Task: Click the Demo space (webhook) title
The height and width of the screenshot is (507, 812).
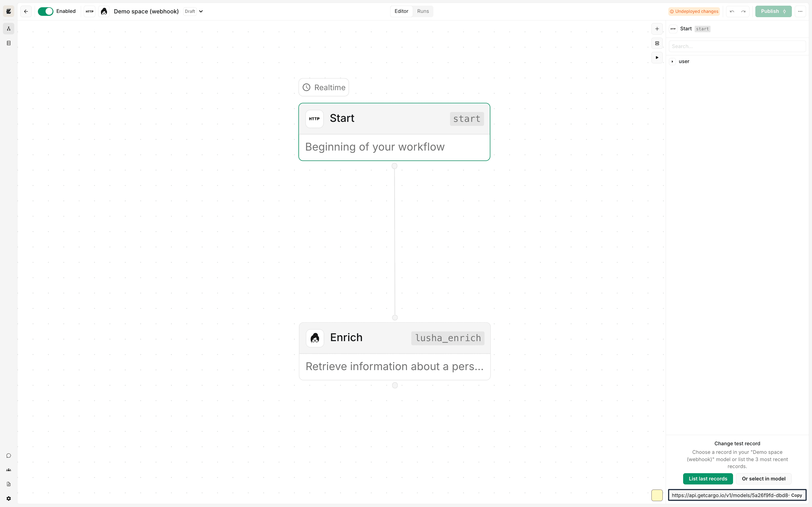Action: click(x=146, y=11)
